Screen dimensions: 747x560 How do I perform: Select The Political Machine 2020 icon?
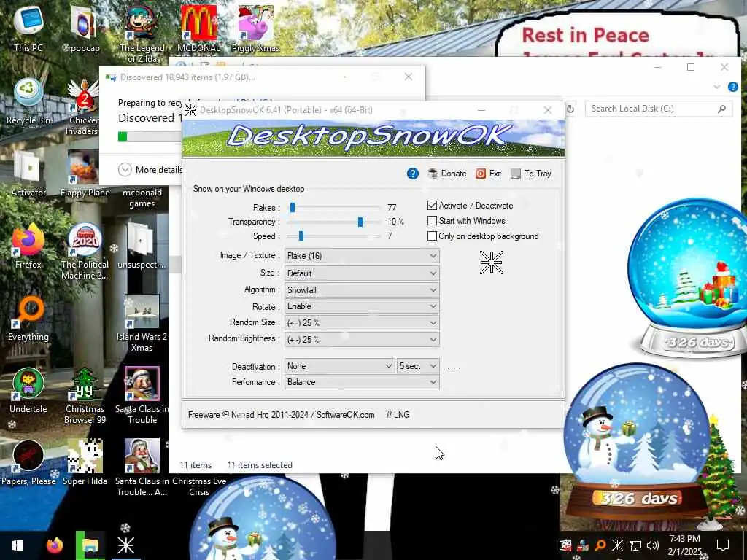(85, 252)
